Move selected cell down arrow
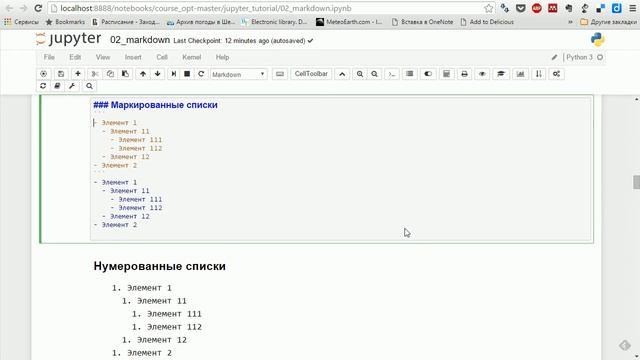 click(x=158, y=74)
